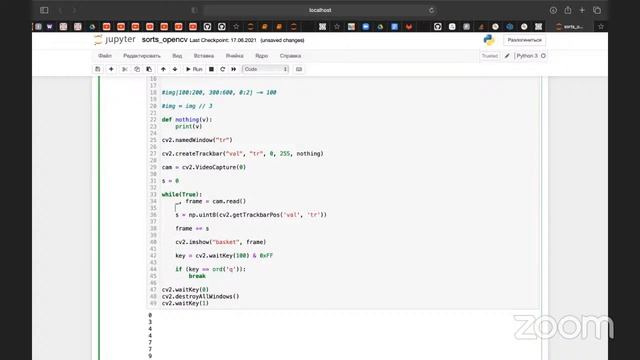Show Safari downloads
Viewport: 640px width, 360px height.
[x=553, y=10]
